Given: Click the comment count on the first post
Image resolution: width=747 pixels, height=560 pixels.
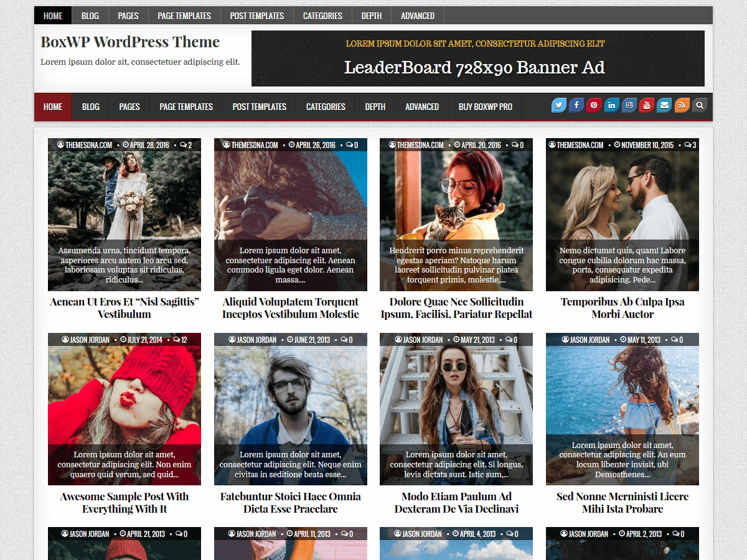Looking at the screenshot, I should [187, 144].
